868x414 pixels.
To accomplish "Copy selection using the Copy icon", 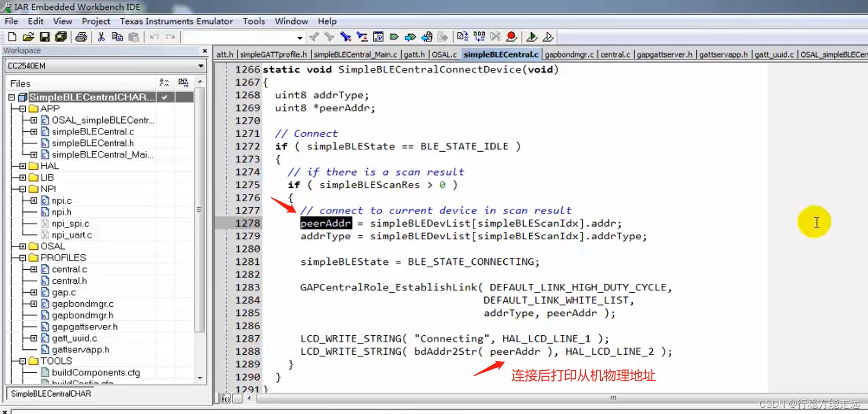I will (118, 37).
